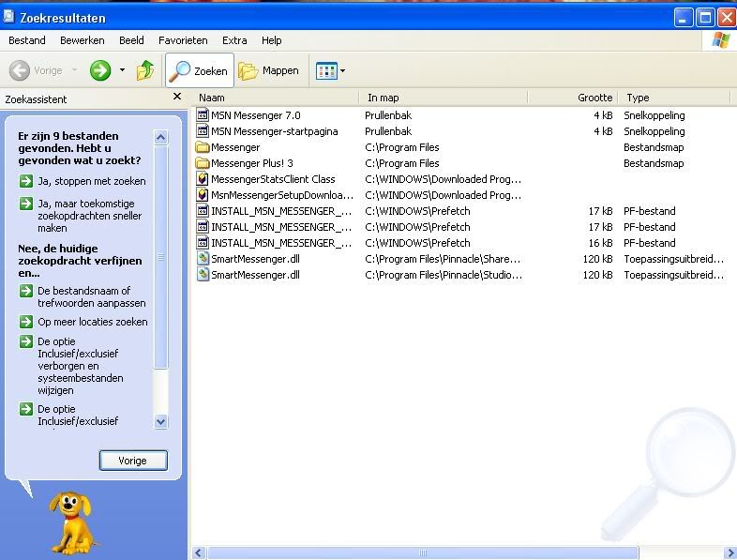
Task: Open the views icon button
Action: coord(326,71)
